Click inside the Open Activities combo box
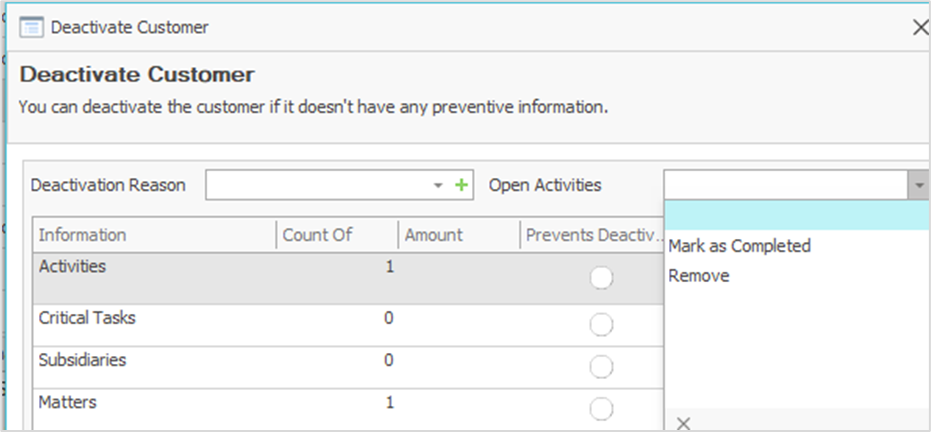 (x=785, y=185)
